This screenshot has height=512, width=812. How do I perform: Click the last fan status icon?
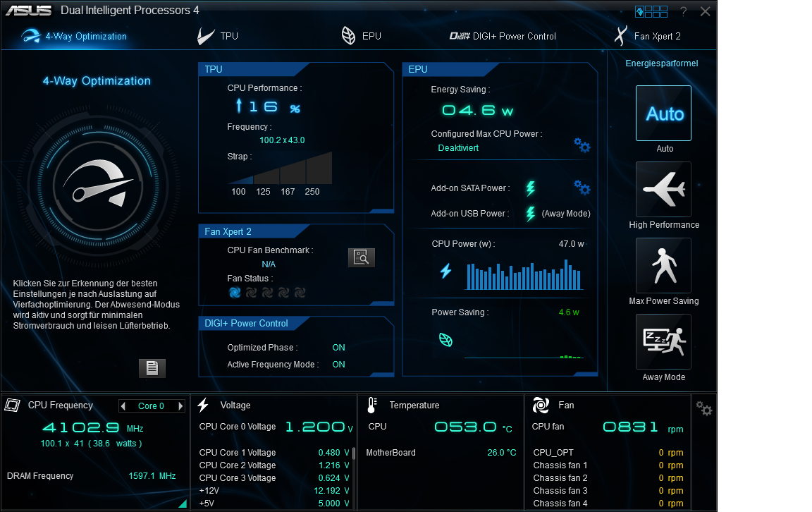pos(300,293)
